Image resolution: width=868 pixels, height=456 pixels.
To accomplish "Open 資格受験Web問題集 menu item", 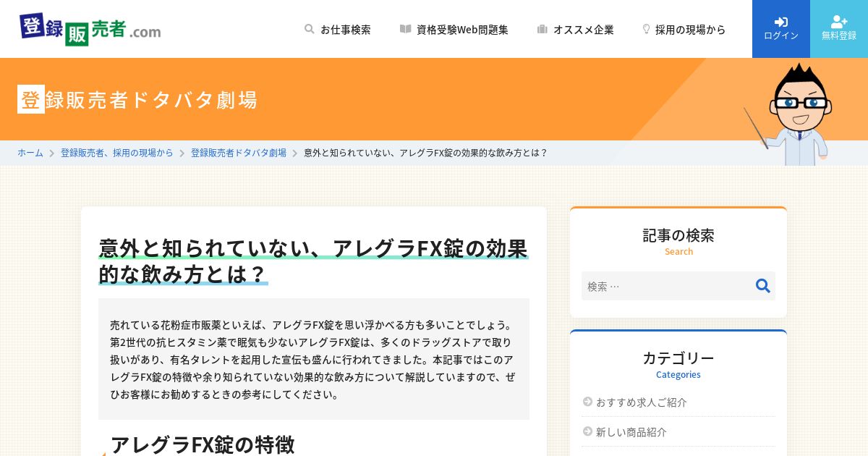I will pyautogui.click(x=454, y=29).
